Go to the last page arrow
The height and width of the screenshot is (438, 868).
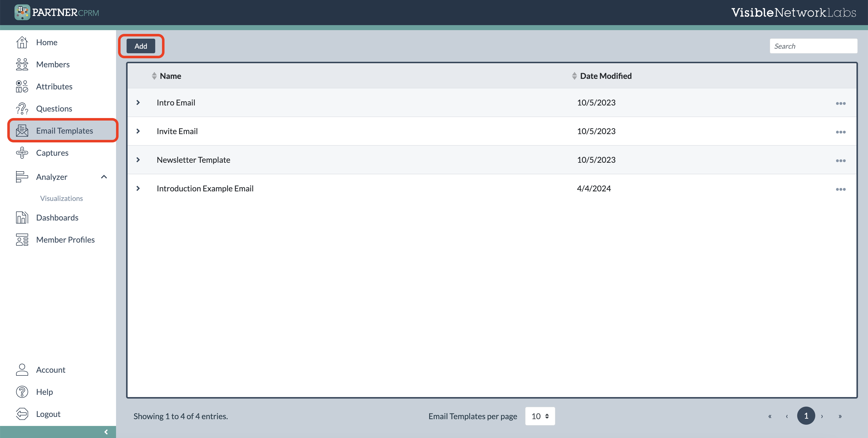click(x=840, y=416)
